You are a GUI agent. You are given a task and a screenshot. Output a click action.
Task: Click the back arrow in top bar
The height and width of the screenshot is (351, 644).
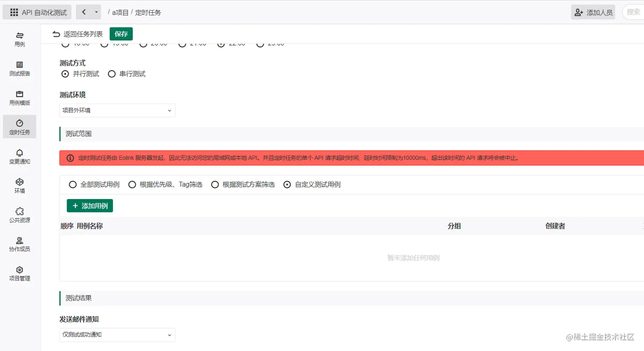(x=84, y=12)
